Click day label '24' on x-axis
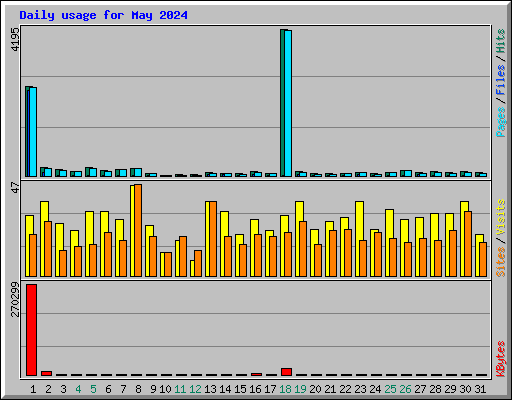Screen dimensions: 512x400 pos(375,389)
